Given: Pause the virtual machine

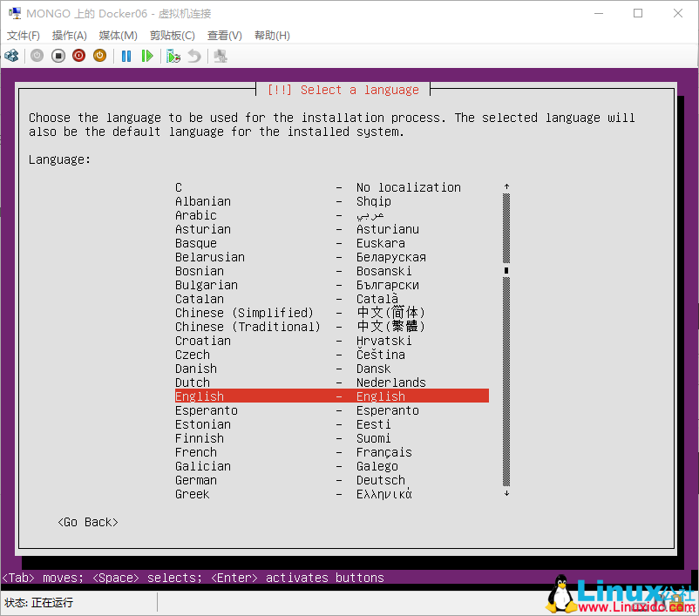Looking at the screenshot, I should click(125, 56).
